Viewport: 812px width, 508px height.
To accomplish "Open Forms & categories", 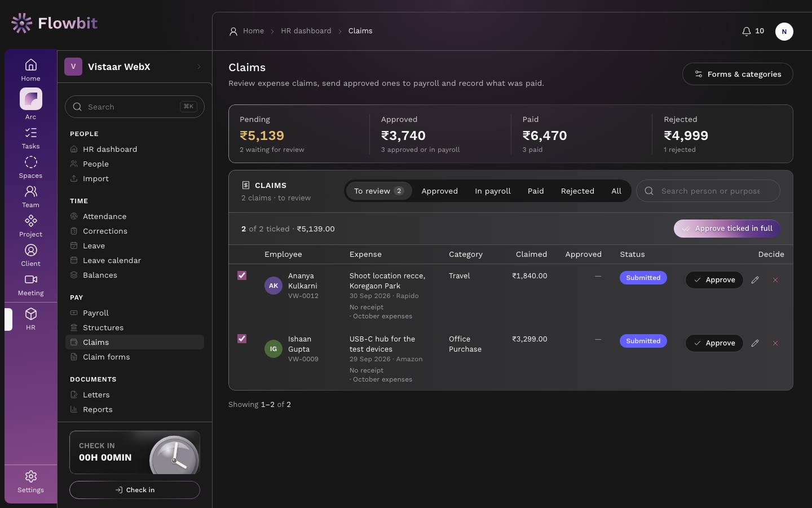I will tap(738, 74).
